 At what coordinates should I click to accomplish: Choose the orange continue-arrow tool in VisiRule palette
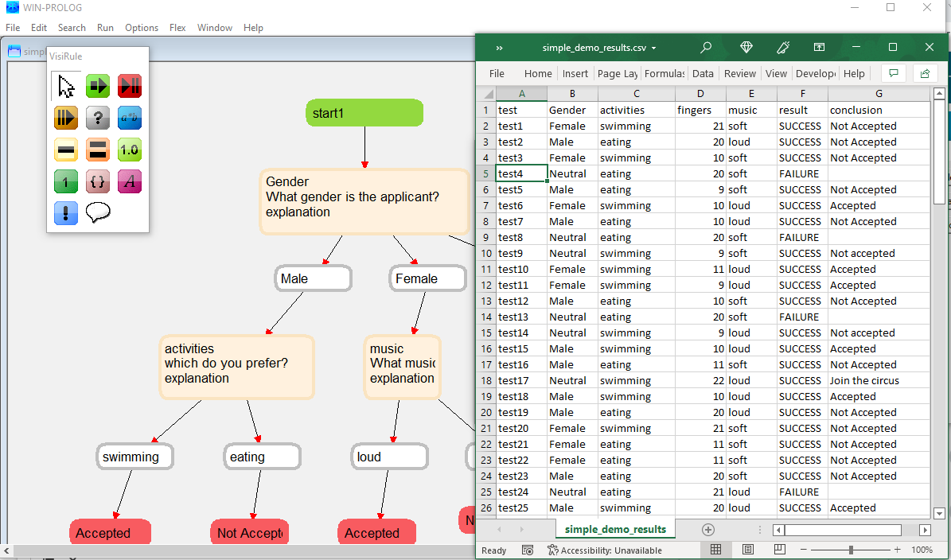pyautogui.click(x=66, y=118)
